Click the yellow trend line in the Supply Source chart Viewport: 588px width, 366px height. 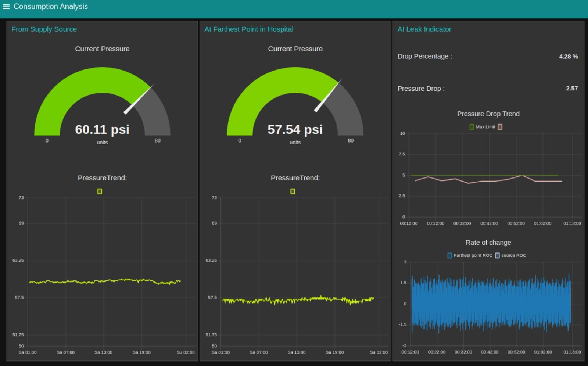105,281
